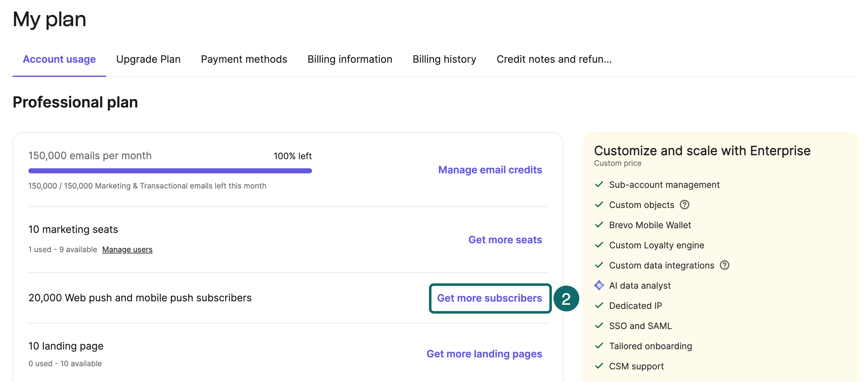This screenshot has width=868, height=382.
Task: Open the Payment methods tab
Action: [x=244, y=59]
